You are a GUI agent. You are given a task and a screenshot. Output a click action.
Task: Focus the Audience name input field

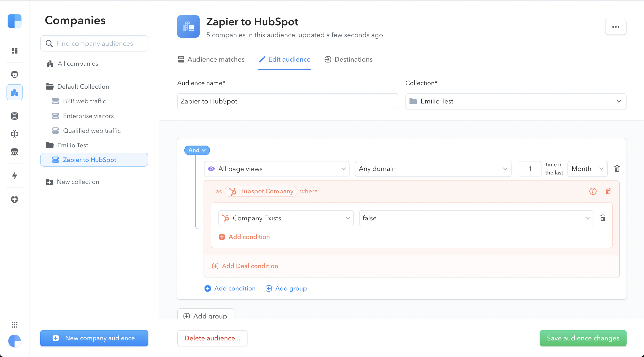click(288, 101)
